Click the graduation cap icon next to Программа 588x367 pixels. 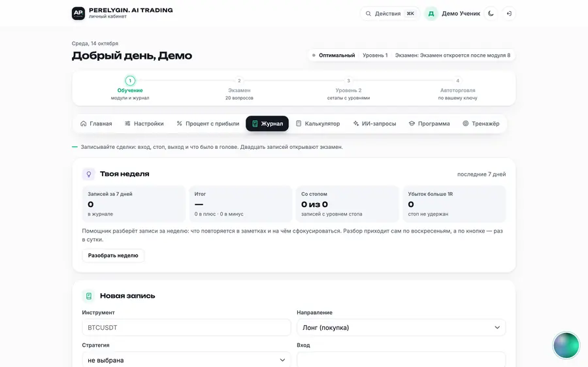(412, 123)
